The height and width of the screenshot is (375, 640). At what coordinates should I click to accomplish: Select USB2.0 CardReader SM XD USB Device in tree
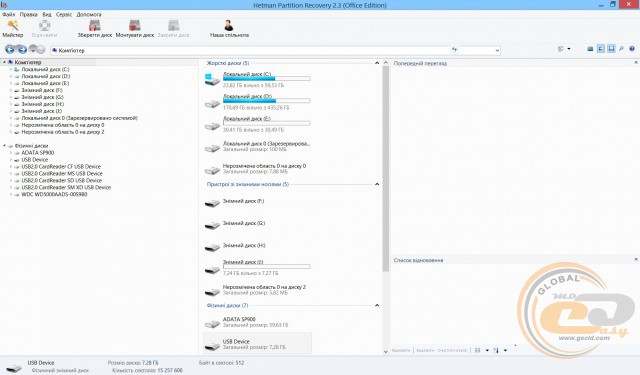tap(66, 187)
